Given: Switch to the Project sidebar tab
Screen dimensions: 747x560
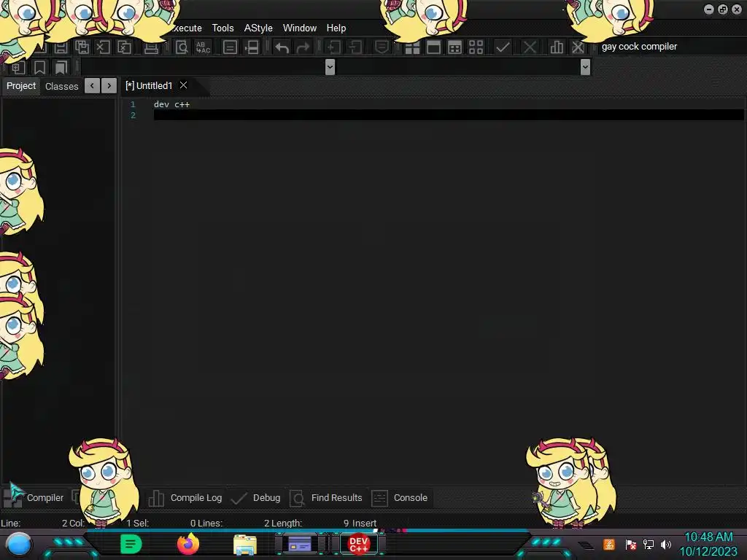Looking at the screenshot, I should [21, 86].
